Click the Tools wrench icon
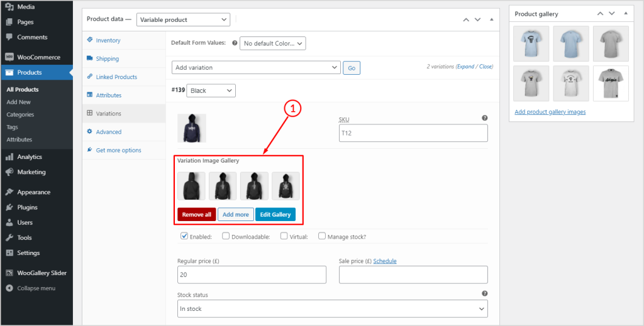This screenshot has height=326, width=644. pyautogui.click(x=9, y=238)
